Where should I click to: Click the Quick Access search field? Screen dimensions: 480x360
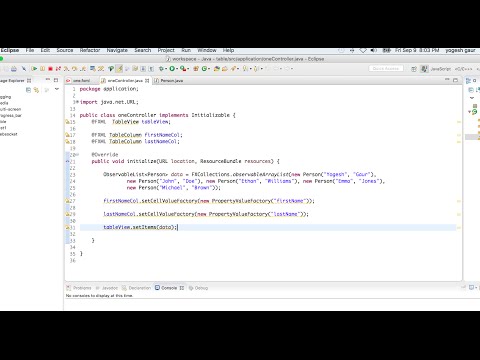tap(386, 68)
